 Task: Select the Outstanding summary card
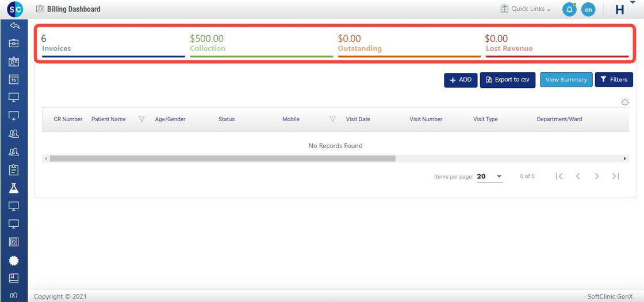tap(409, 45)
